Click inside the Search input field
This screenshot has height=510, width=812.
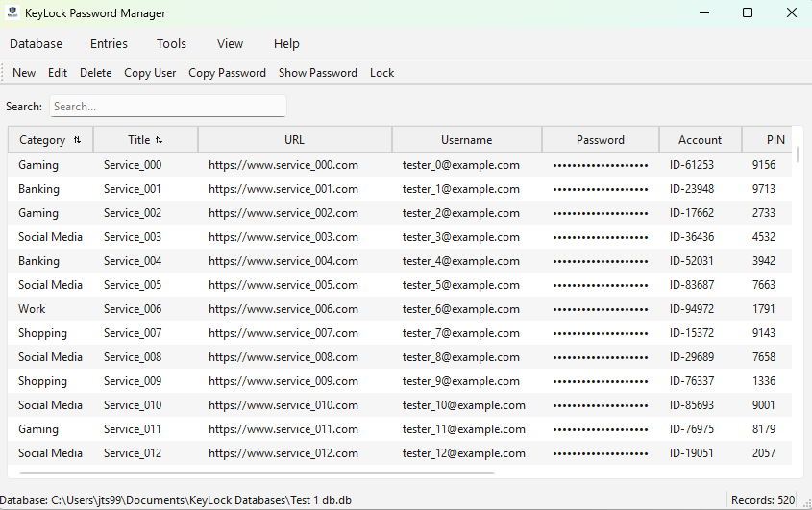point(167,107)
